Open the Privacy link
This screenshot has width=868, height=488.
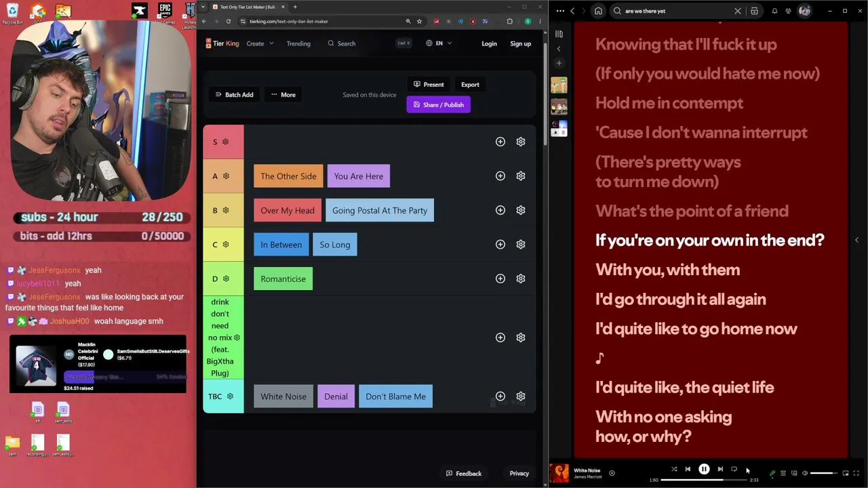[519, 474]
